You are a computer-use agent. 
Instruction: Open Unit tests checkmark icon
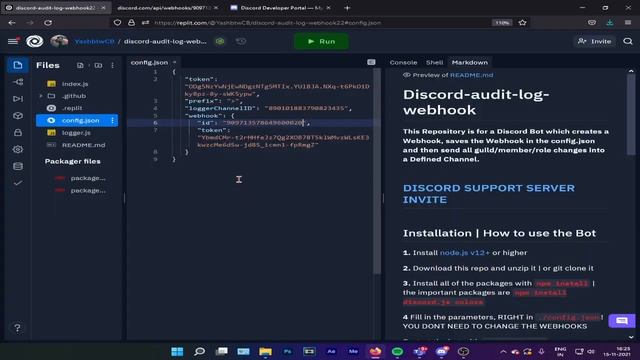18,183
